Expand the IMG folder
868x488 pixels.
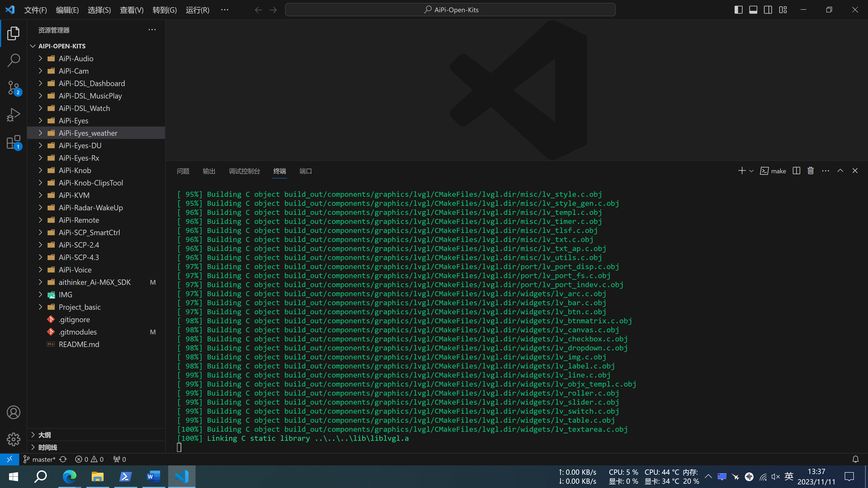pos(96,295)
